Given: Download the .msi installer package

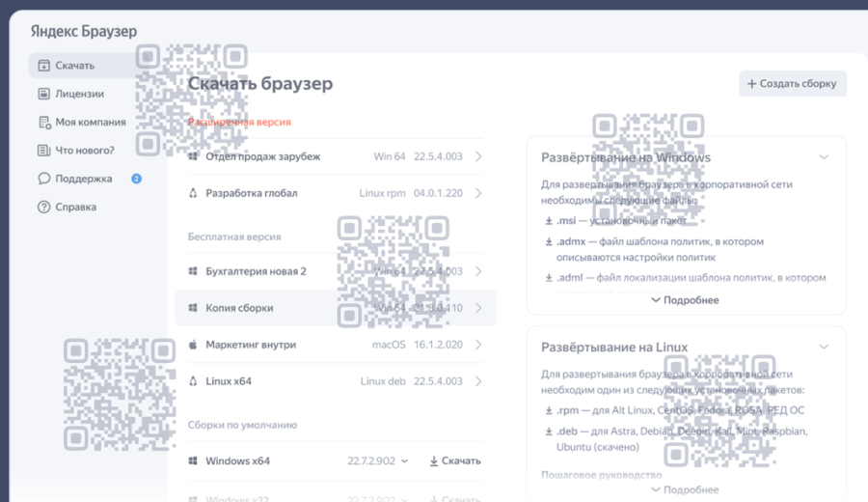Looking at the screenshot, I should tap(616, 220).
